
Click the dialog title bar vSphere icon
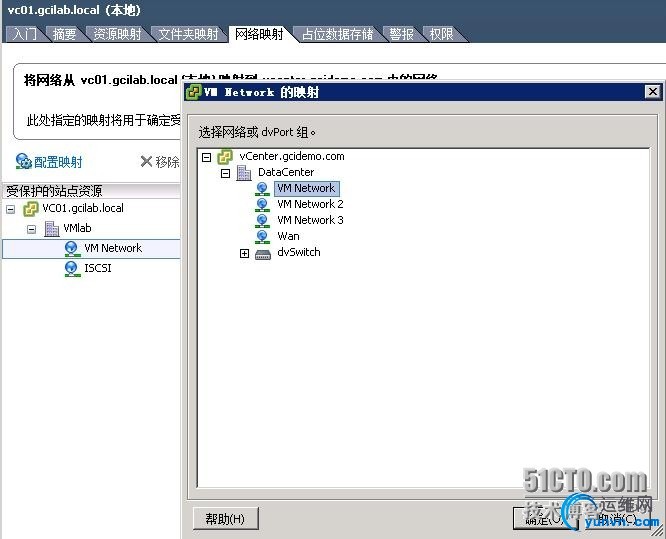pyautogui.click(x=193, y=92)
